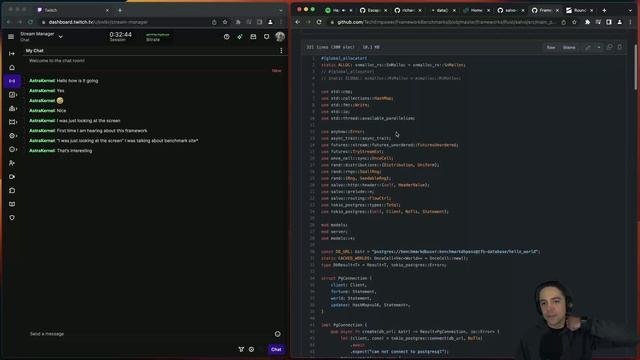Open the profile icon in GitHub browser toolbar

620,22
